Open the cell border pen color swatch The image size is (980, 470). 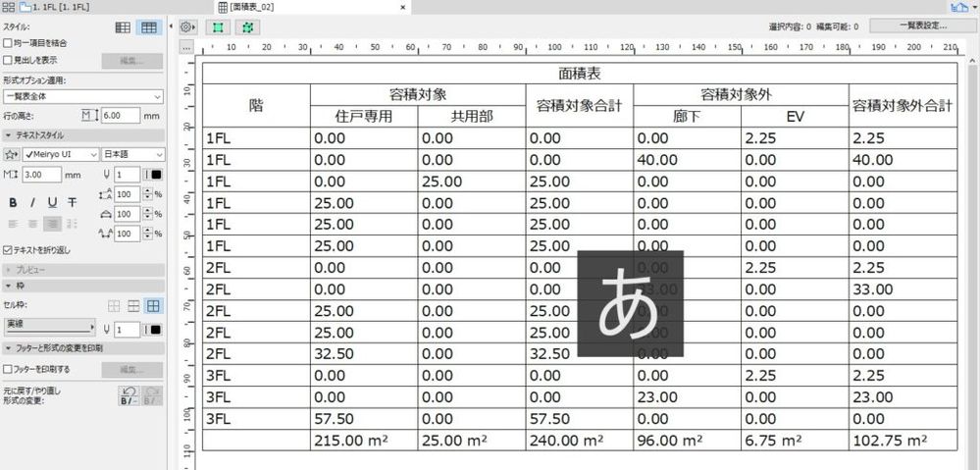153,330
